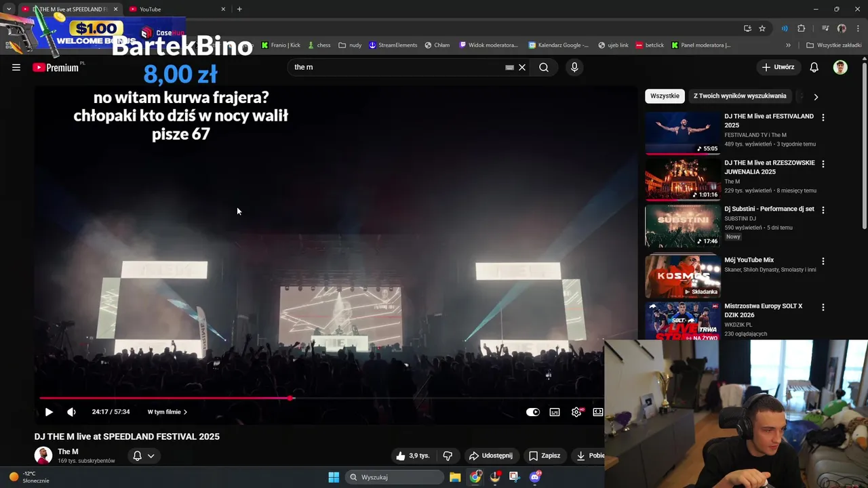Play the video
The height and width of the screenshot is (488, 868).
pyautogui.click(x=49, y=412)
